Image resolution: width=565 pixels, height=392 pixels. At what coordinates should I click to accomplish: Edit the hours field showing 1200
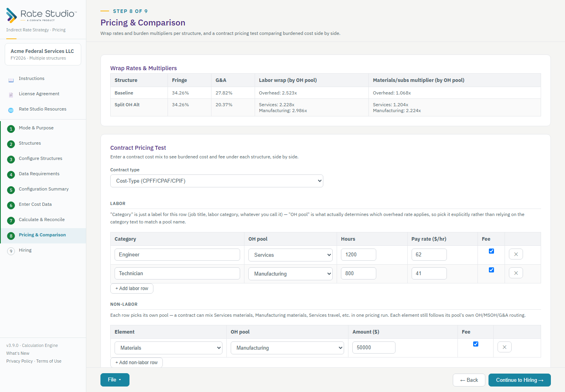(x=359, y=254)
